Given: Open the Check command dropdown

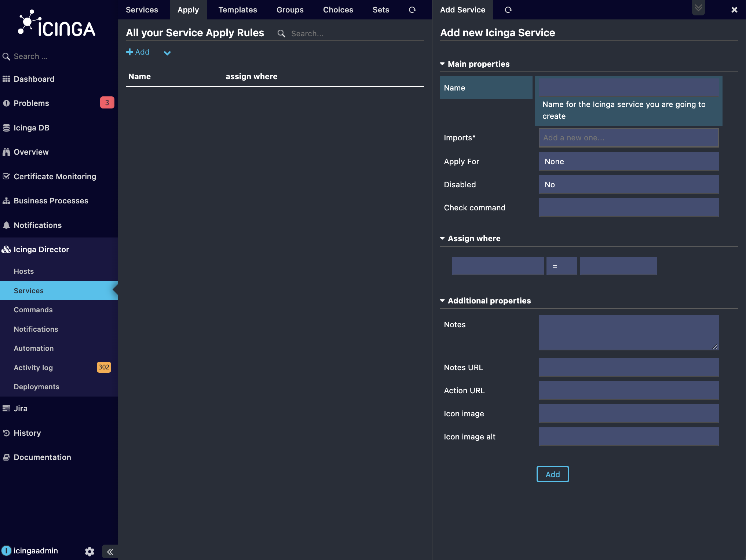Looking at the screenshot, I should (628, 208).
